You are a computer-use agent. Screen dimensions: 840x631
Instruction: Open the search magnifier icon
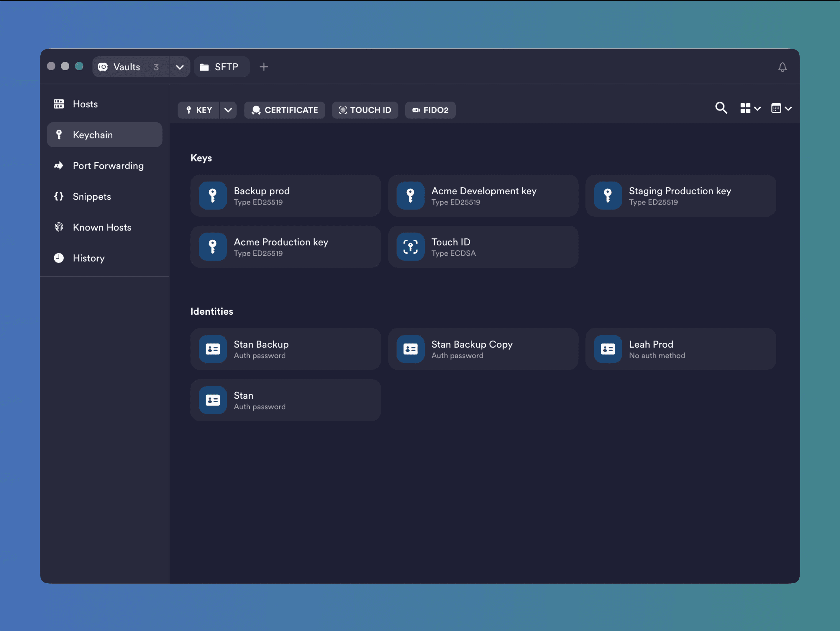(721, 108)
